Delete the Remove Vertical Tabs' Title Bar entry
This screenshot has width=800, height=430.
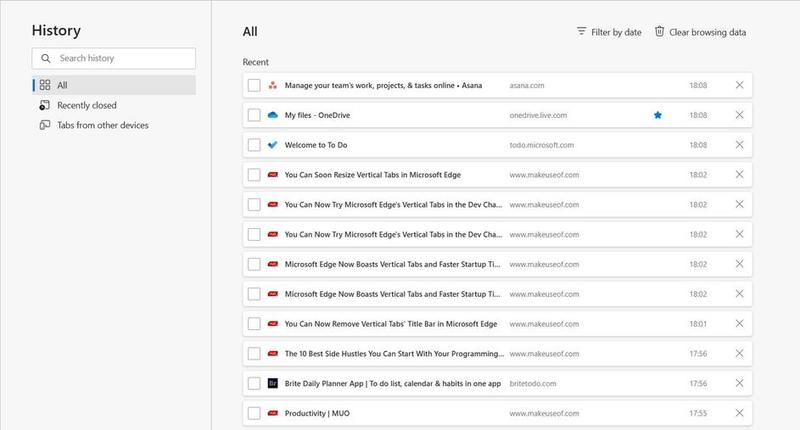point(739,323)
